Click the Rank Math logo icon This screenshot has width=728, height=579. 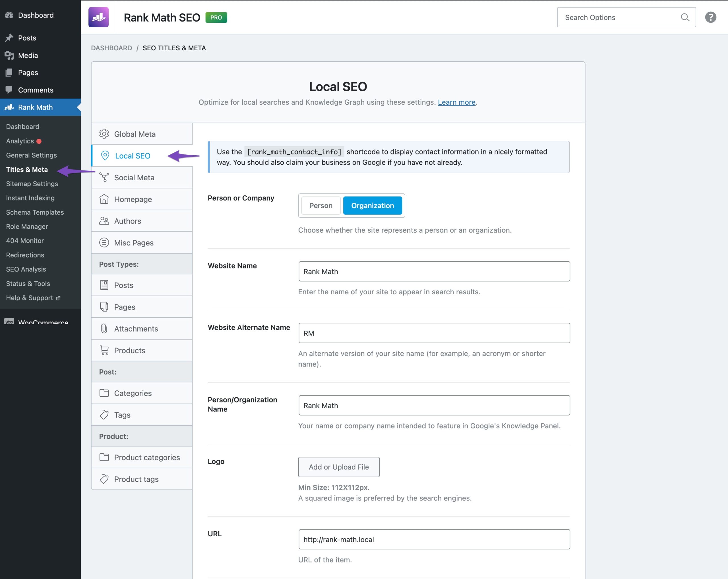coord(98,17)
